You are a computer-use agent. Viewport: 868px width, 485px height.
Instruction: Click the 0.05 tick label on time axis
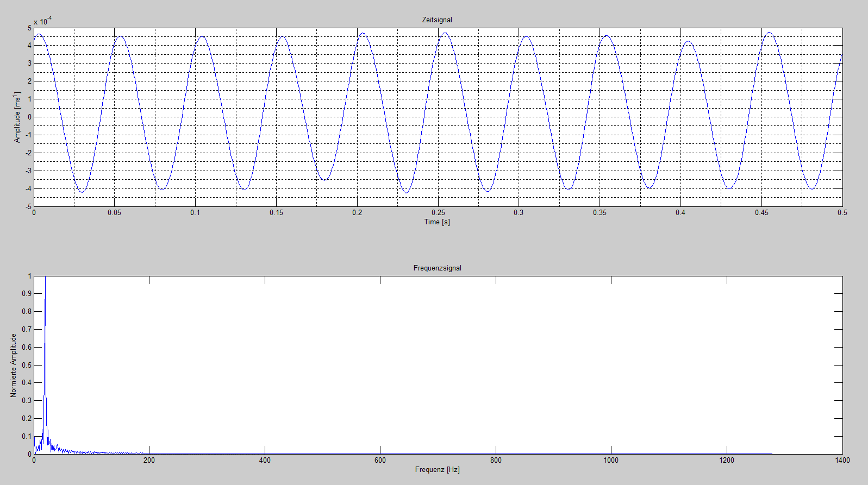point(114,213)
